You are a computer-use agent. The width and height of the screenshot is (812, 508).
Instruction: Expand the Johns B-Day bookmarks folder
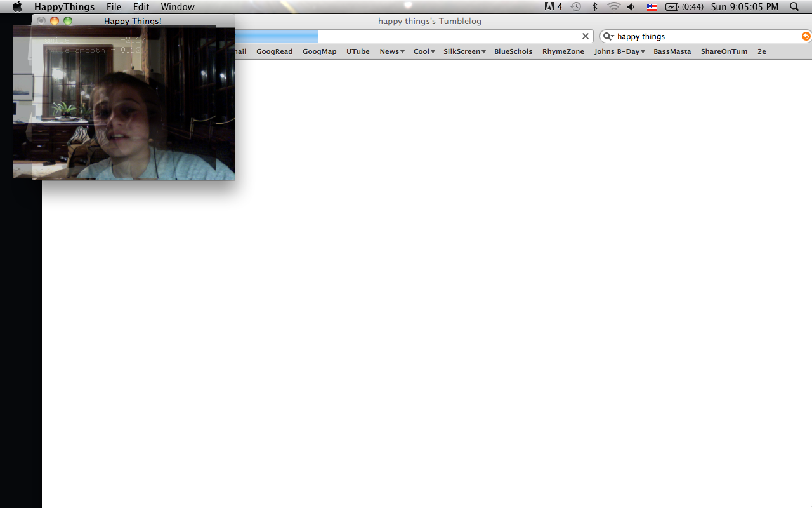pyautogui.click(x=619, y=51)
